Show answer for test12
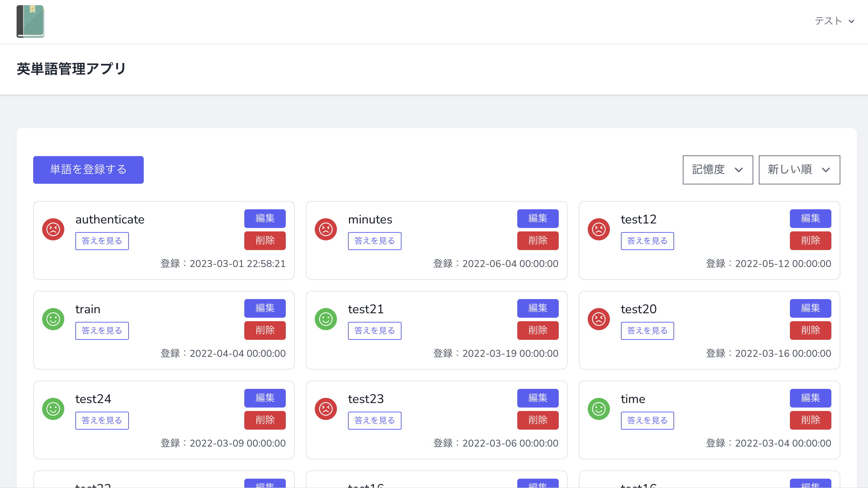 click(x=648, y=241)
